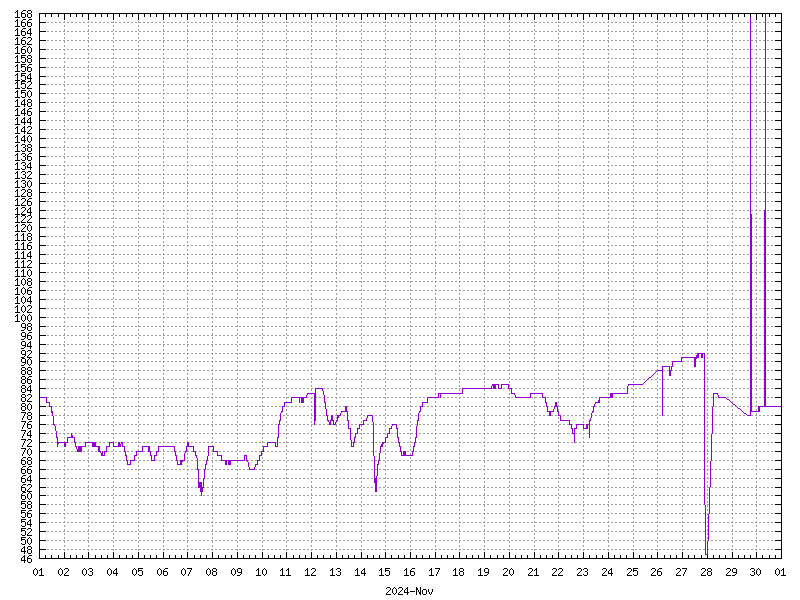Pick the y-axis tick label "150"
This screenshot has height=600, width=800.
pyautogui.click(x=23, y=94)
